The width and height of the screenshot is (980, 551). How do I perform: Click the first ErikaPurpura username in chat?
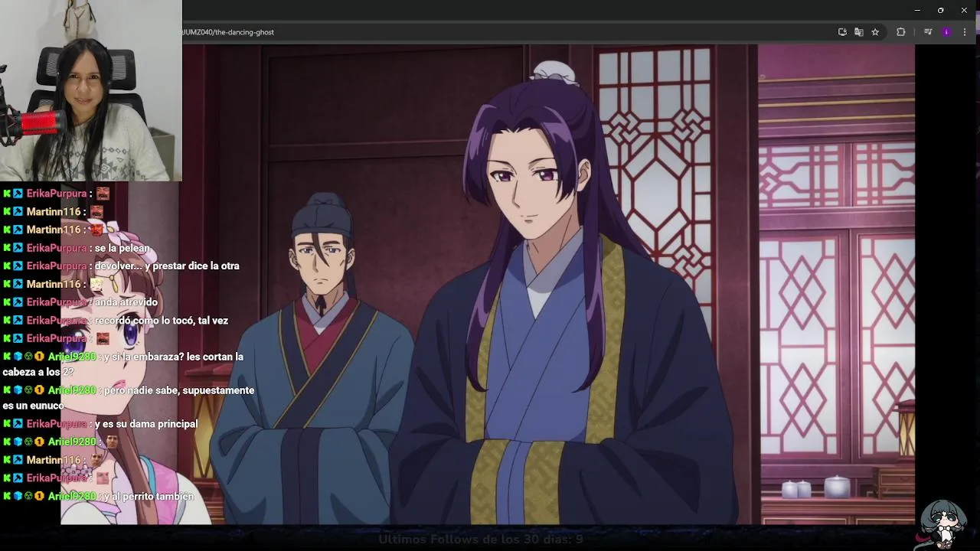click(57, 194)
